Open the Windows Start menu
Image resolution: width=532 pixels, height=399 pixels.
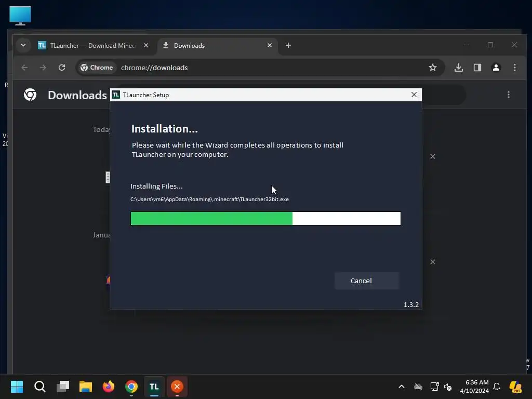[x=17, y=387]
